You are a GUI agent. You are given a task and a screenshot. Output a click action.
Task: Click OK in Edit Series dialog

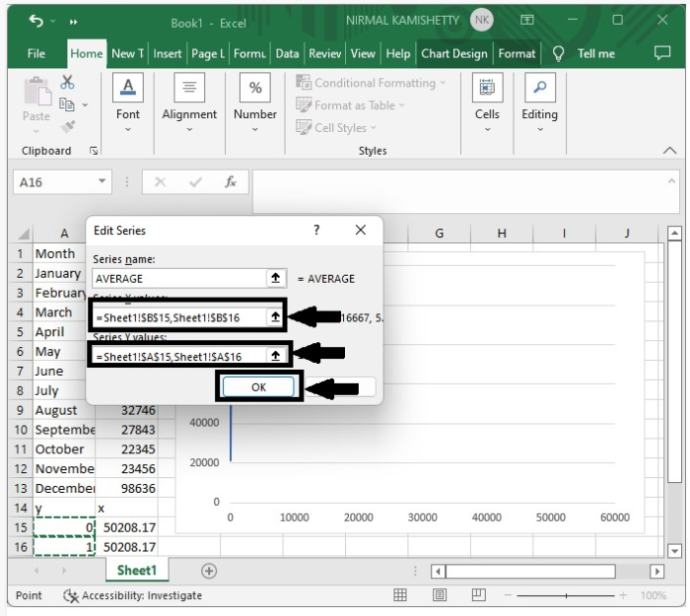pyautogui.click(x=258, y=387)
